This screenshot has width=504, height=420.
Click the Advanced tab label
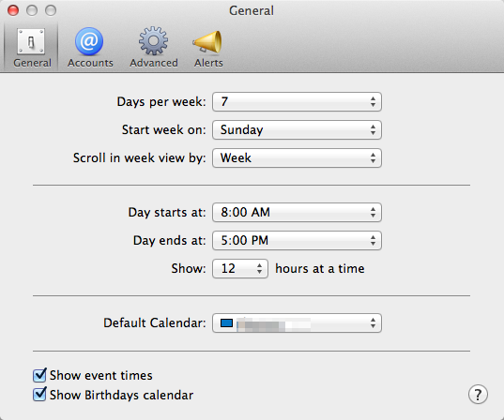pos(154,63)
